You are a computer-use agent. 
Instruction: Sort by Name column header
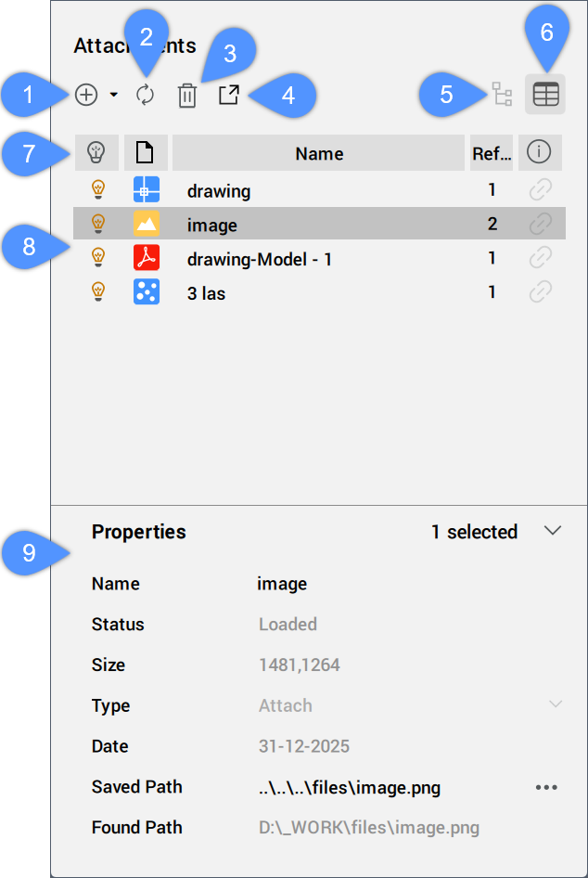pos(318,154)
